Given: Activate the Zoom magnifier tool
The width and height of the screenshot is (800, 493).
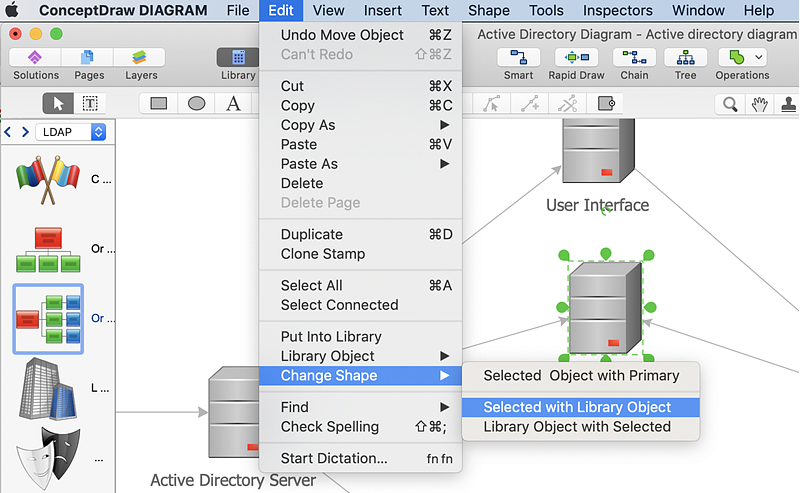Looking at the screenshot, I should 731,103.
